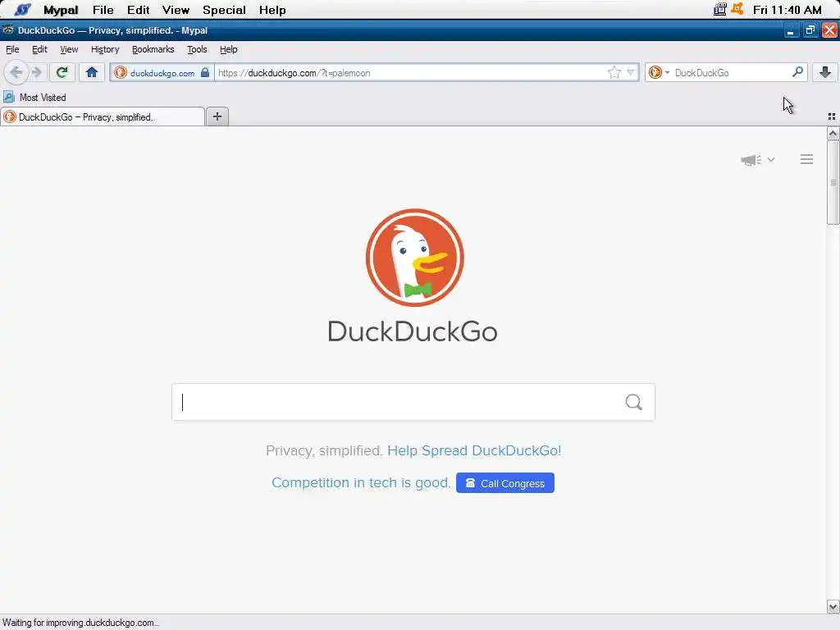Open the DuckDuckGo hamburger menu
This screenshot has width=840, height=630.
807,159
